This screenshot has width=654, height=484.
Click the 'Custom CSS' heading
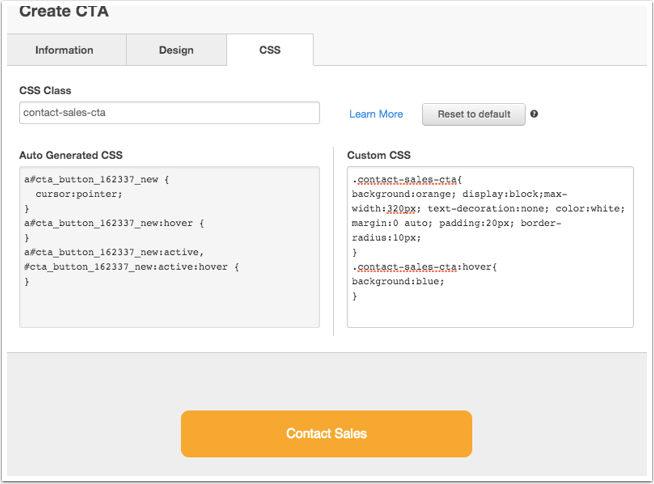pyautogui.click(x=379, y=155)
